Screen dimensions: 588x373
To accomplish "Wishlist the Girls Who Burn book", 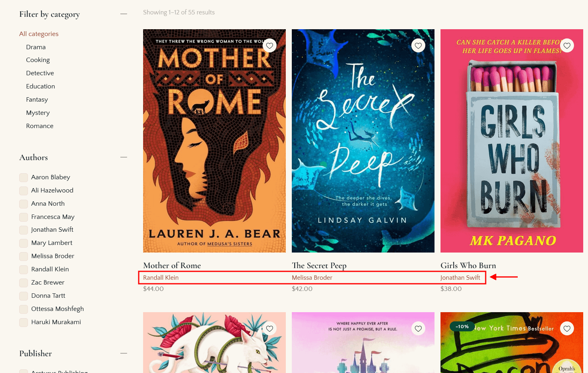I will pyautogui.click(x=567, y=46).
